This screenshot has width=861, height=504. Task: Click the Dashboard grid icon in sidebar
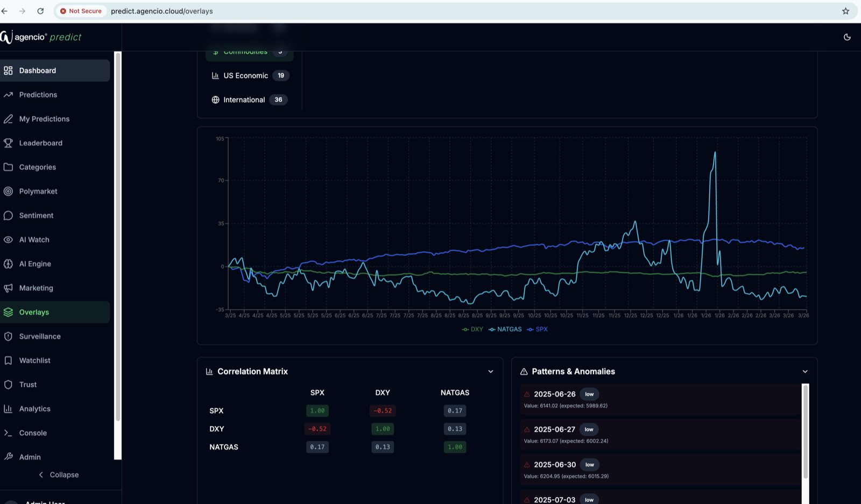click(x=8, y=70)
